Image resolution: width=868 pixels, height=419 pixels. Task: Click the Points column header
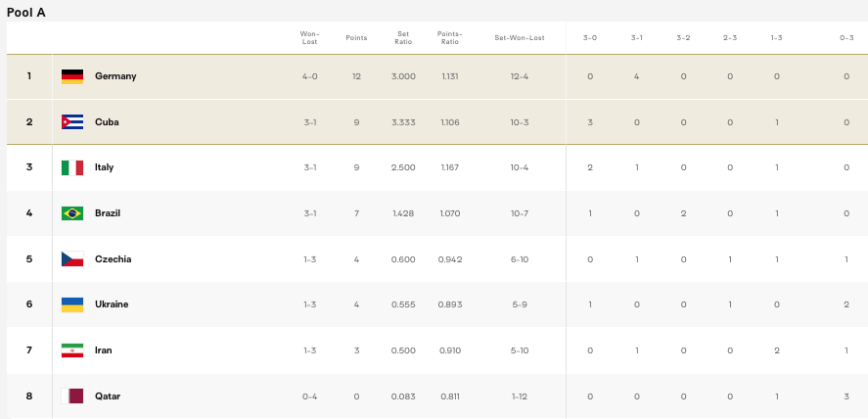click(356, 38)
